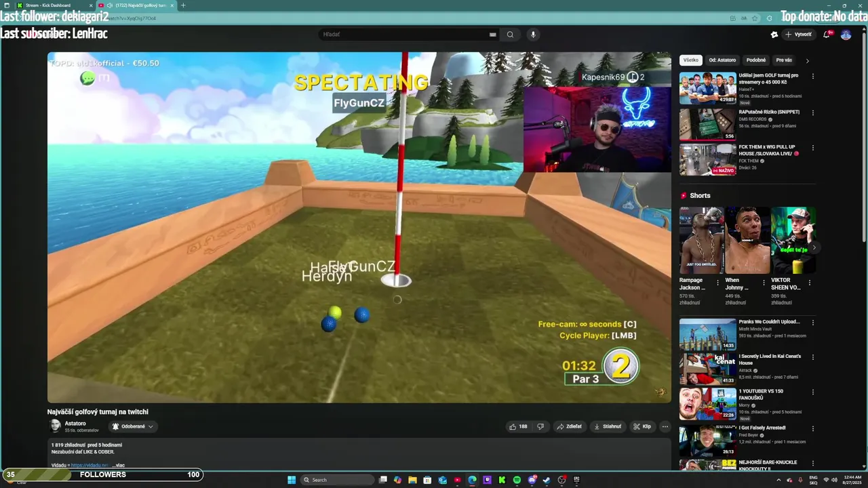Select the Všetko filter chip
The height and width of the screenshot is (488, 868).
pyautogui.click(x=691, y=60)
